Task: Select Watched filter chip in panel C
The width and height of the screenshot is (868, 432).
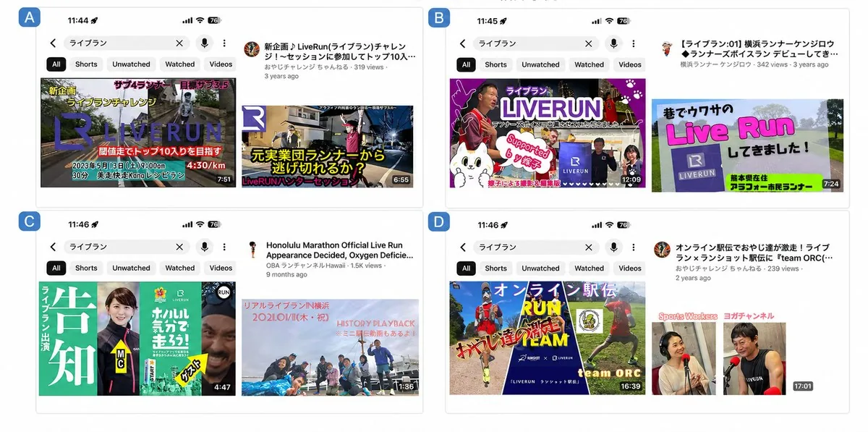Action: click(180, 268)
